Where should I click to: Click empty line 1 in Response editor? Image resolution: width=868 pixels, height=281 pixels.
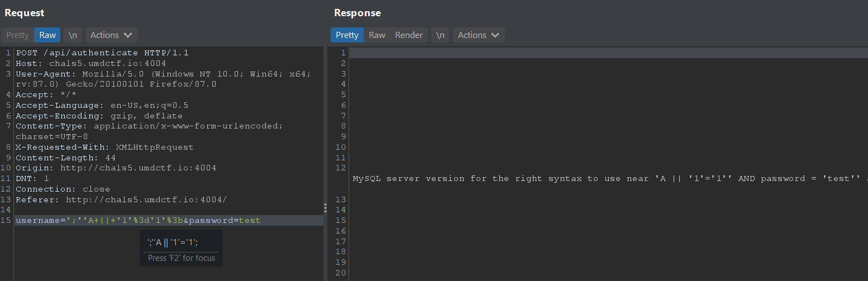point(609,53)
